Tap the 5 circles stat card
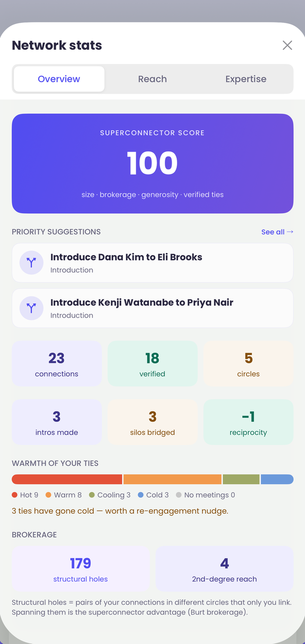 click(248, 364)
